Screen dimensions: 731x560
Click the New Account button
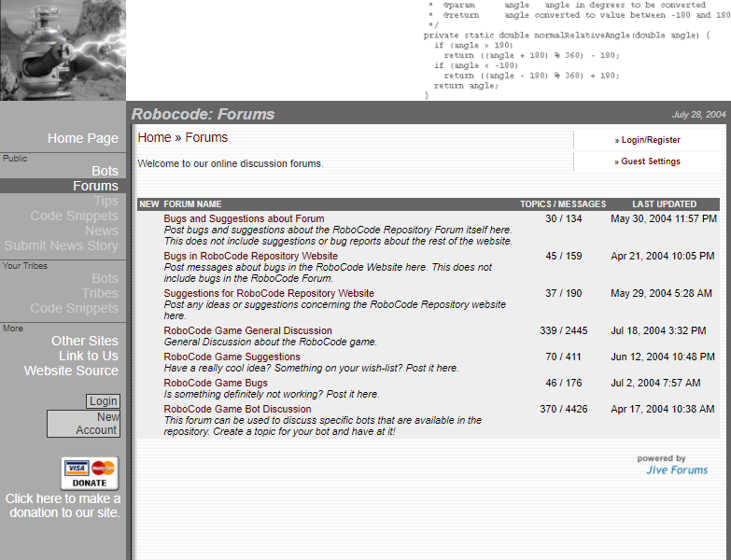83,424
